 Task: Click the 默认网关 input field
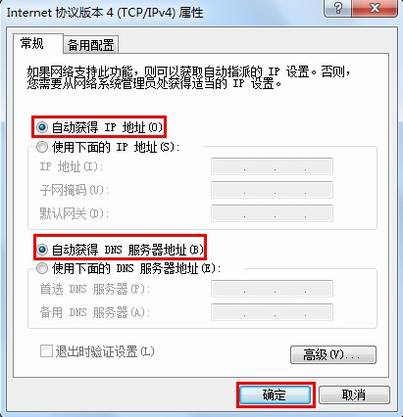coord(272,213)
